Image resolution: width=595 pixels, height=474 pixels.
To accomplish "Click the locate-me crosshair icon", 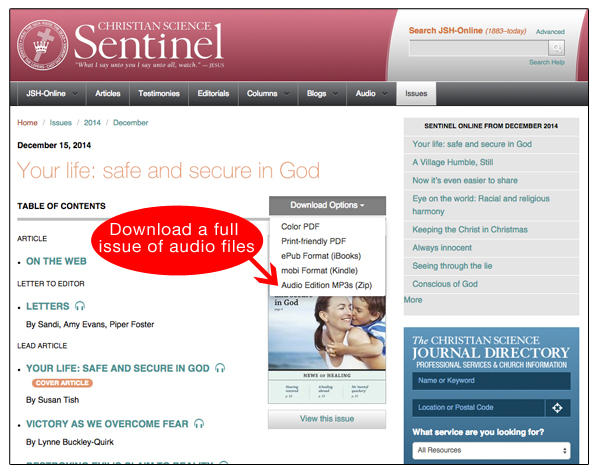I will pos(557,408).
